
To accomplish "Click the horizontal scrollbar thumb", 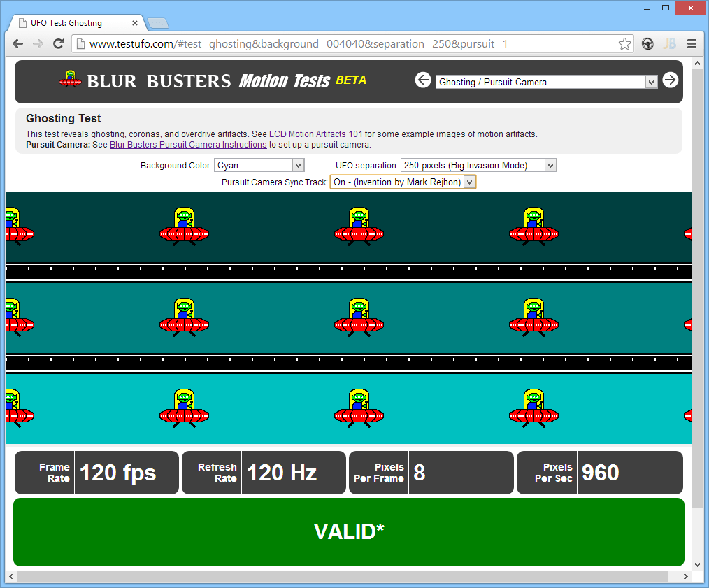I will point(343,576).
